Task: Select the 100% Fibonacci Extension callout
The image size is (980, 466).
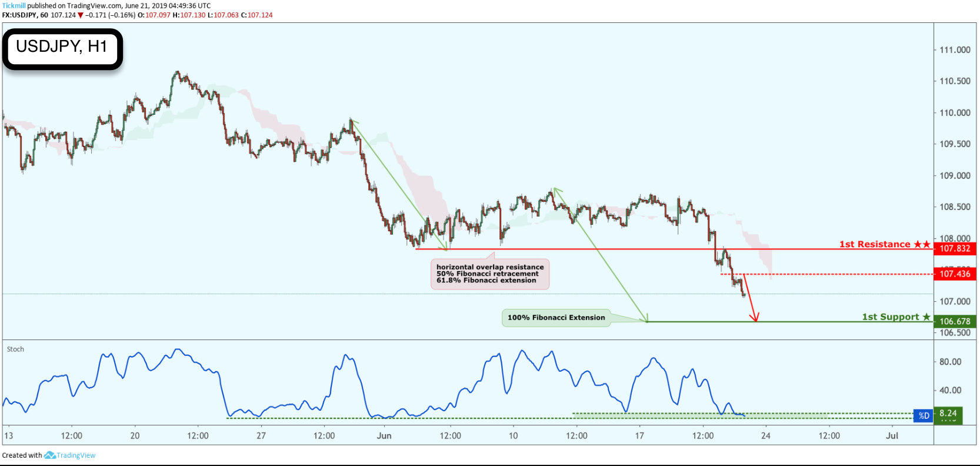Action: [x=556, y=318]
